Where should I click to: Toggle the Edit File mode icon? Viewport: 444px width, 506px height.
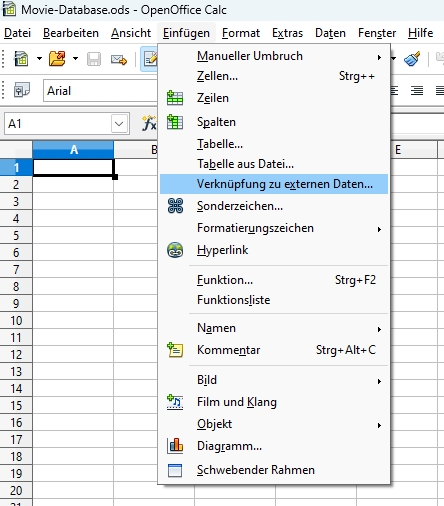click(x=149, y=59)
